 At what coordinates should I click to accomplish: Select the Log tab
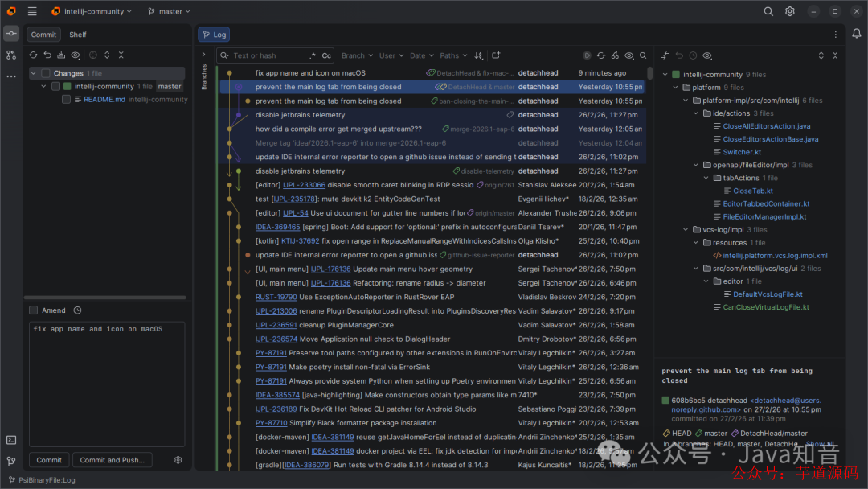(215, 35)
